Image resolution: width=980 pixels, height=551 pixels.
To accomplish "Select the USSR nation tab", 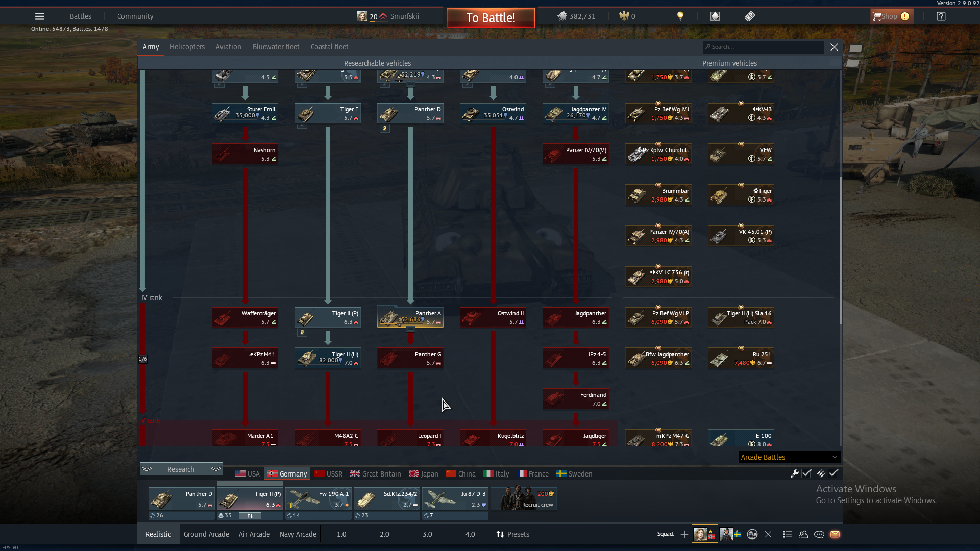I will pyautogui.click(x=329, y=474).
